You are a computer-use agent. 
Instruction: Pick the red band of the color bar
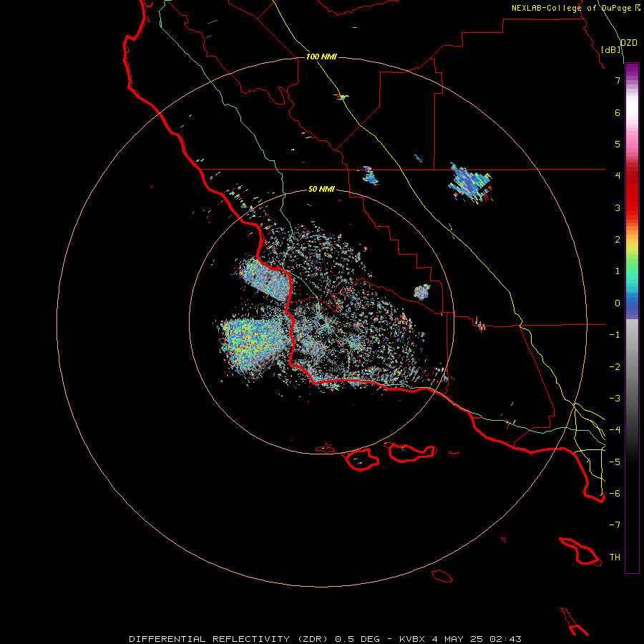pyautogui.click(x=632, y=191)
